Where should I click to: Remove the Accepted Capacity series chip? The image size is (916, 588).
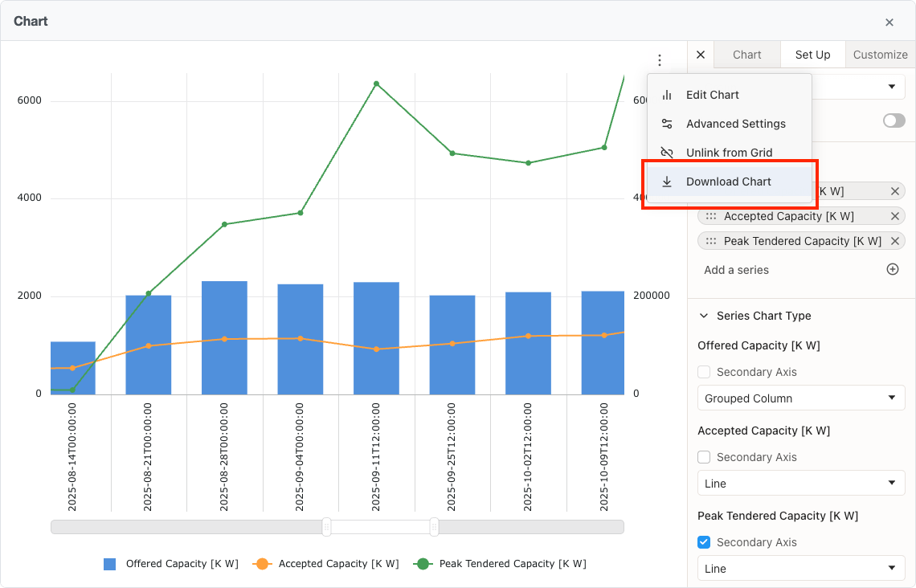point(894,216)
